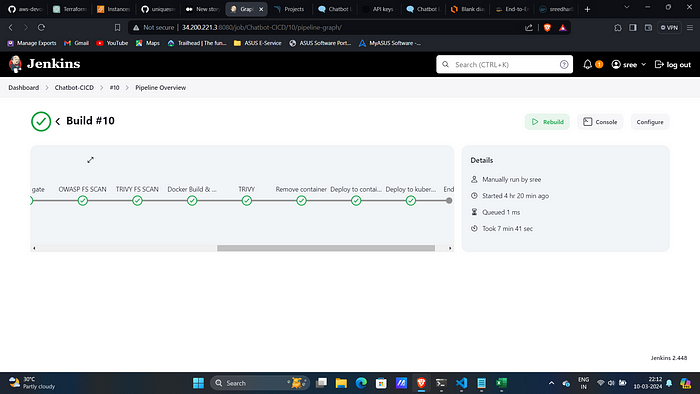Open the Deploy to kubernetes stage node
This screenshot has width=700, height=394.
[x=411, y=201]
